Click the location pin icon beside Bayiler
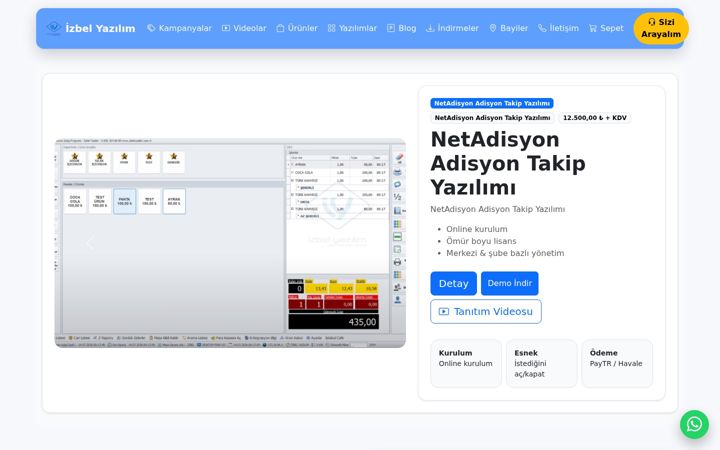Image resolution: width=720 pixels, height=450 pixels. pyautogui.click(x=493, y=28)
